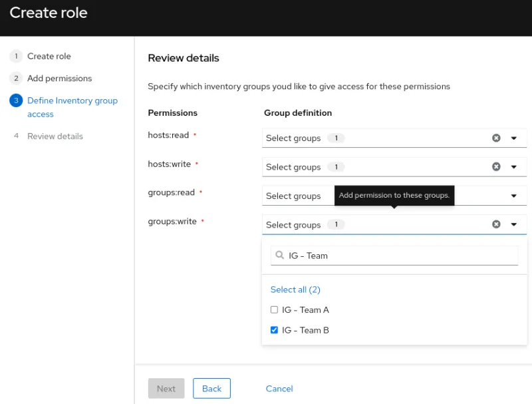
Task: Check the IG – Team A checkbox
Action: pos(274,309)
